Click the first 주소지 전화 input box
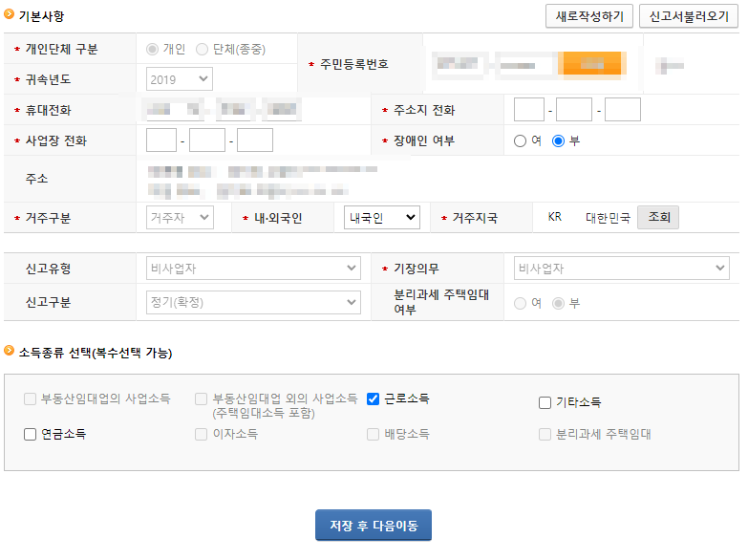This screenshot has width=748, height=560. pos(529,110)
